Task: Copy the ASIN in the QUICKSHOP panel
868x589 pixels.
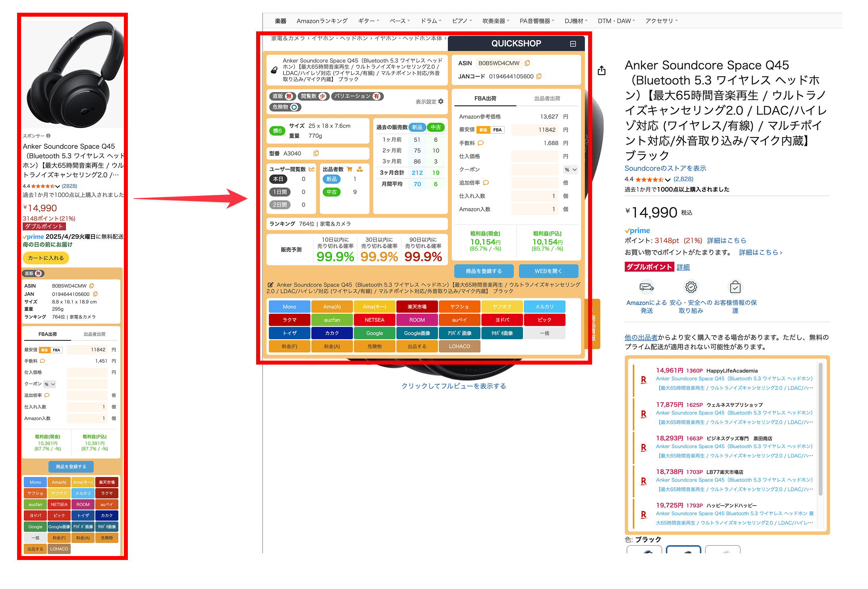Action: point(527,63)
